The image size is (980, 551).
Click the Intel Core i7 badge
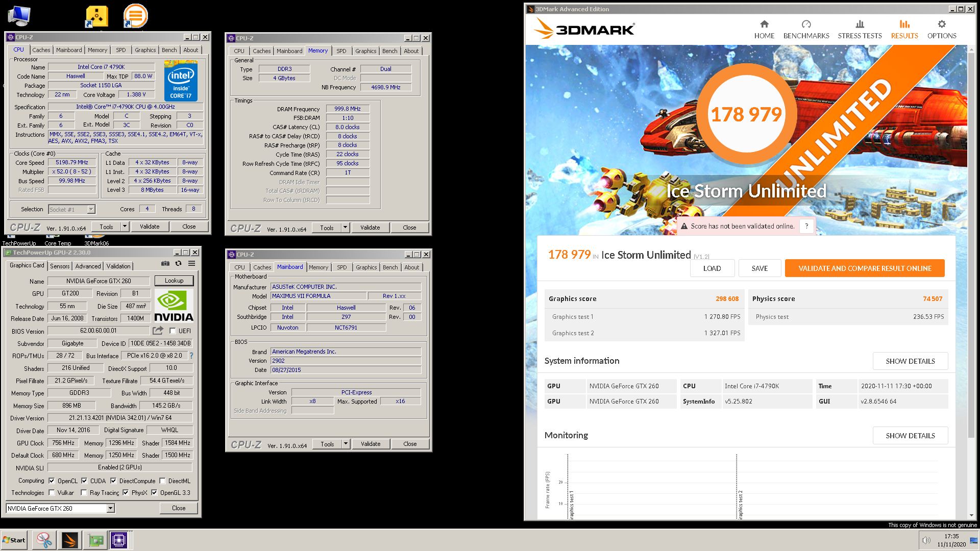tap(181, 81)
